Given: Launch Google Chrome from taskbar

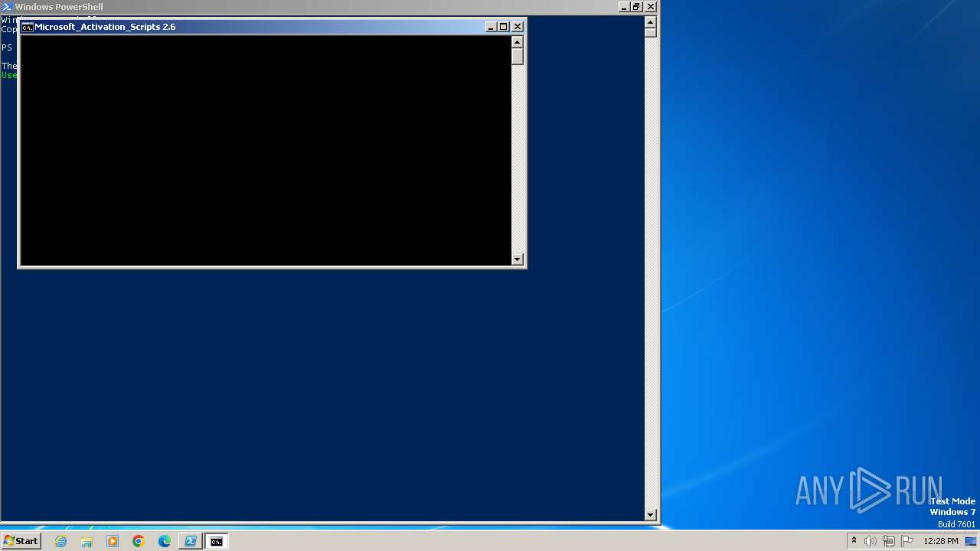Looking at the screenshot, I should [139, 541].
